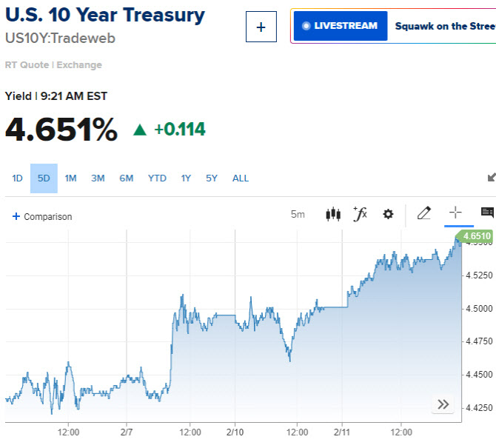The image size is (496, 448).
Task: Click the 4.6510 current price label
Action: 475,236
